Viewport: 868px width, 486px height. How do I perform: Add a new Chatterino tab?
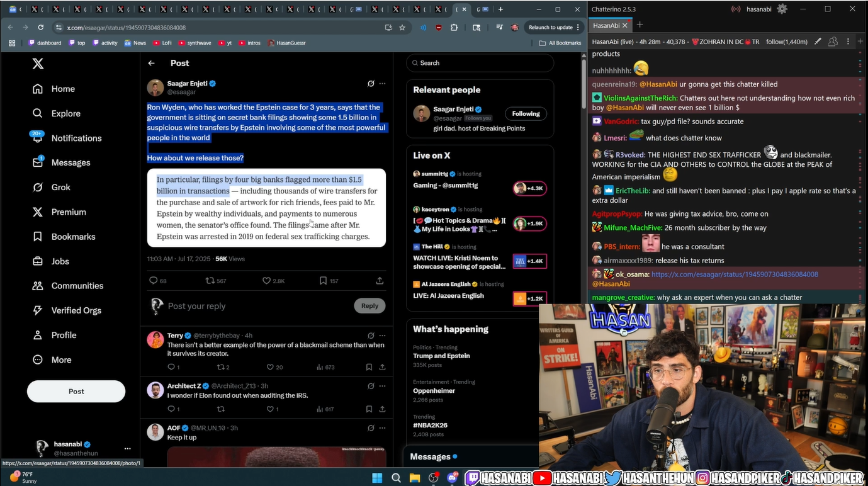click(x=640, y=25)
